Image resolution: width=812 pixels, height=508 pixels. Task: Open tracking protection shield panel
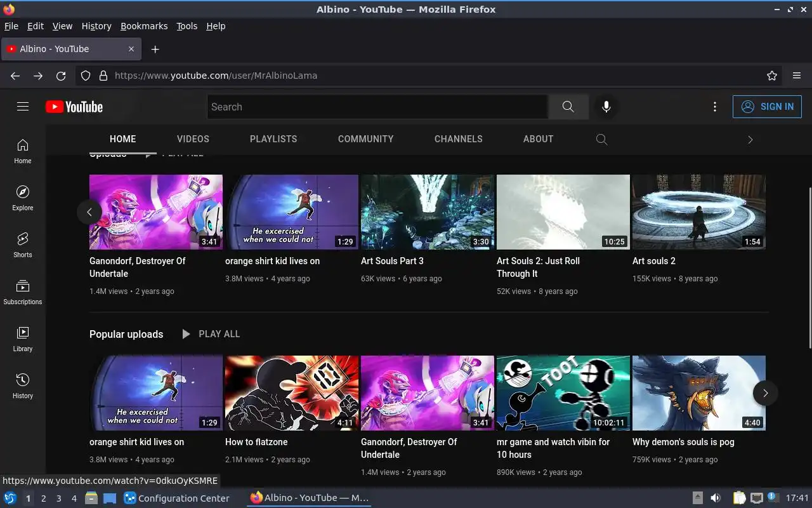[x=86, y=76]
